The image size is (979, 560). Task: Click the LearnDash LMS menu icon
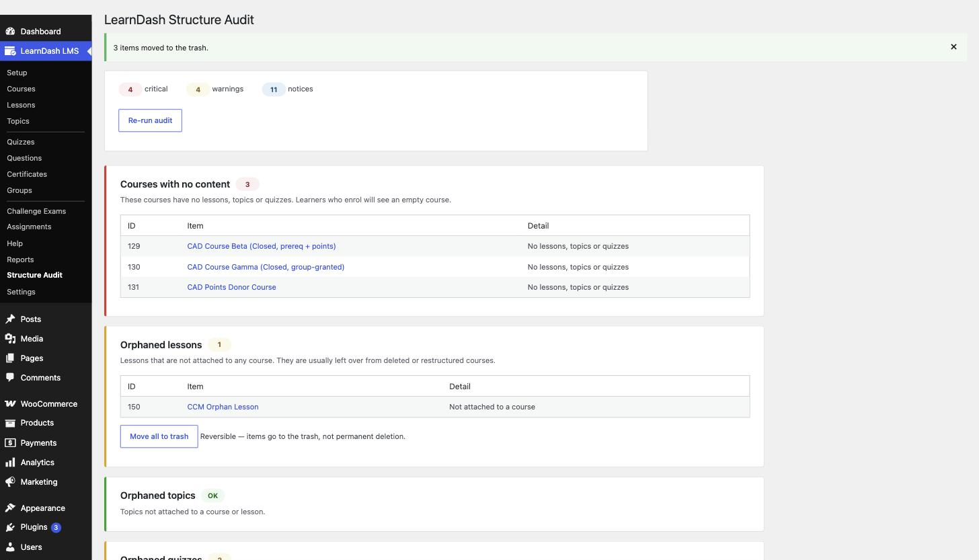point(10,51)
